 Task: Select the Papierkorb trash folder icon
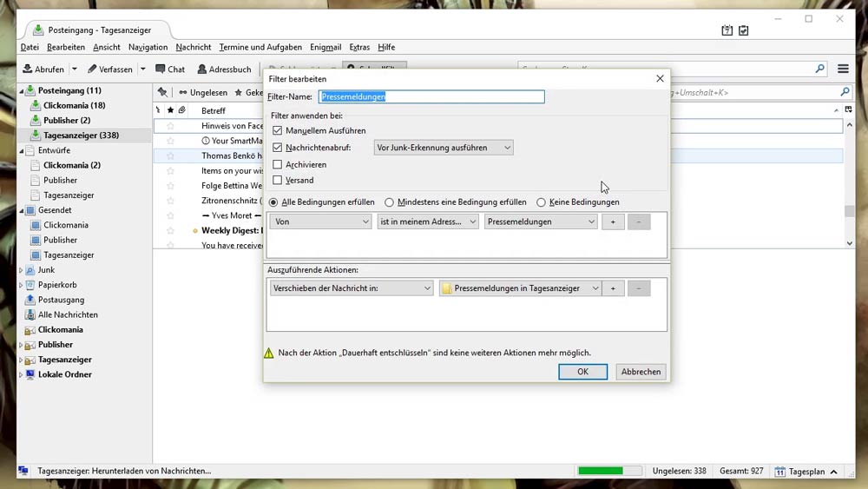pyautogui.click(x=30, y=285)
